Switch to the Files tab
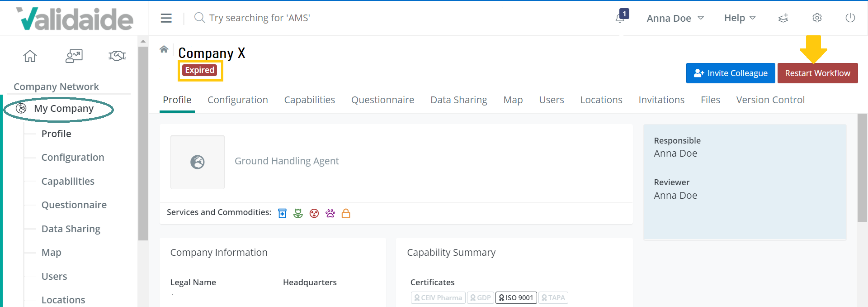868x307 pixels. pyautogui.click(x=710, y=100)
